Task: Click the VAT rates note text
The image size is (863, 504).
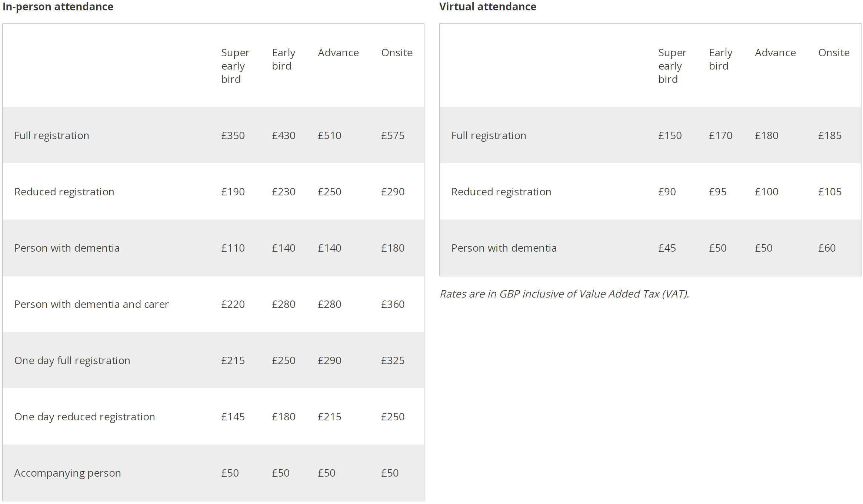Action: click(564, 294)
